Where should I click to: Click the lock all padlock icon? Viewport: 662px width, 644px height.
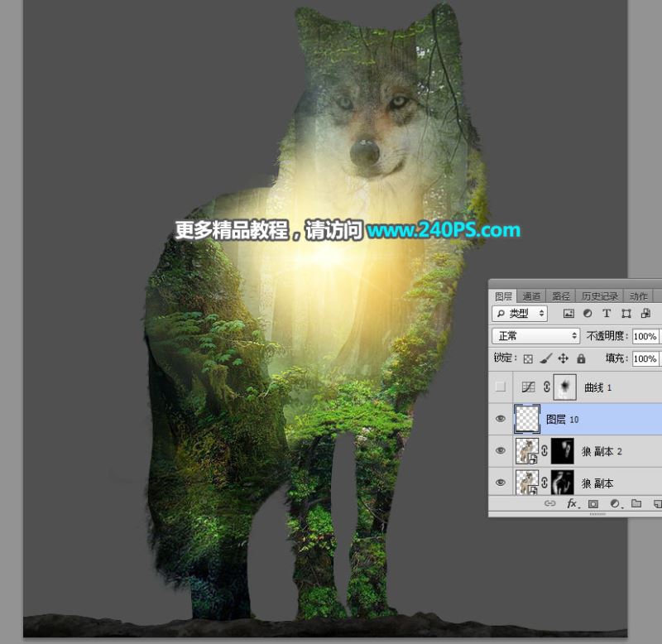coord(581,358)
